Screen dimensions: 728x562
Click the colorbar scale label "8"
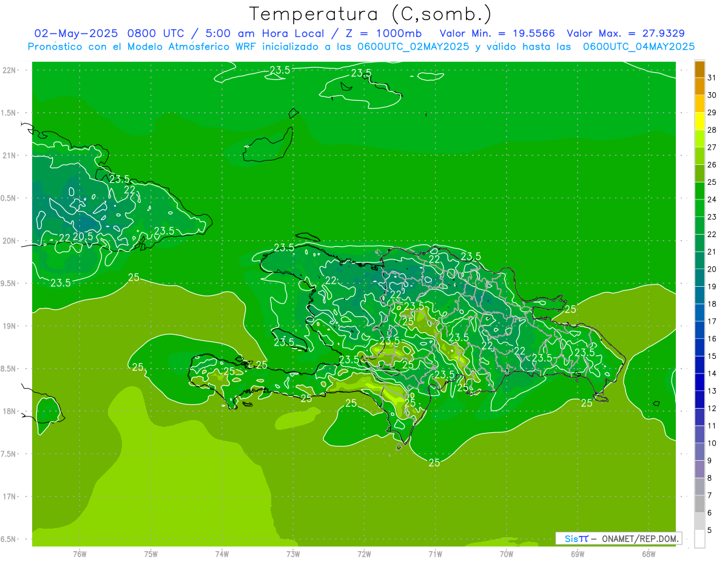pyautogui.click(x=710, y=478)
